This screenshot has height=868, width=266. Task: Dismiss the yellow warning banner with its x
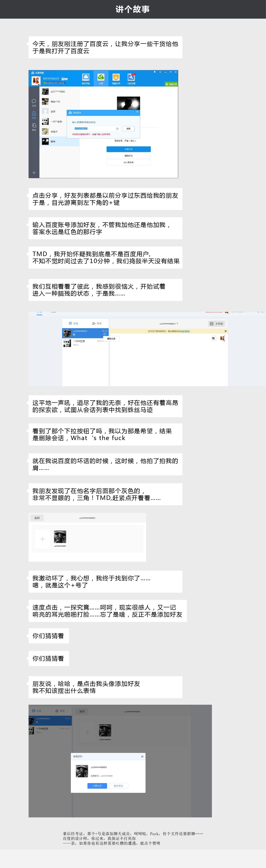tap(226, 331)
